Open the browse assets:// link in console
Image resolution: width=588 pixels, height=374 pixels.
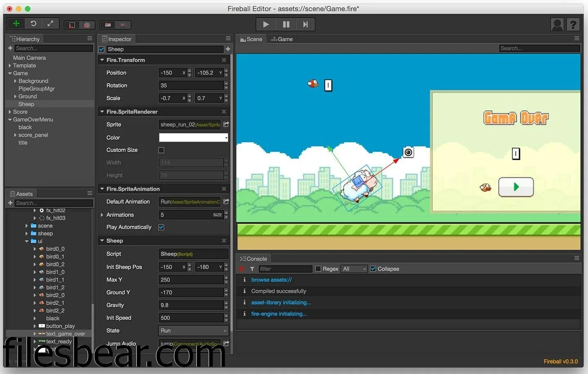[x=272, y=280]
